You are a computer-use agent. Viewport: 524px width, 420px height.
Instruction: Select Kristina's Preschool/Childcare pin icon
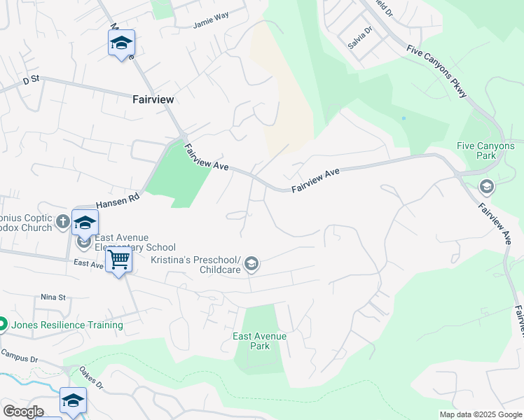coord(251,264)
